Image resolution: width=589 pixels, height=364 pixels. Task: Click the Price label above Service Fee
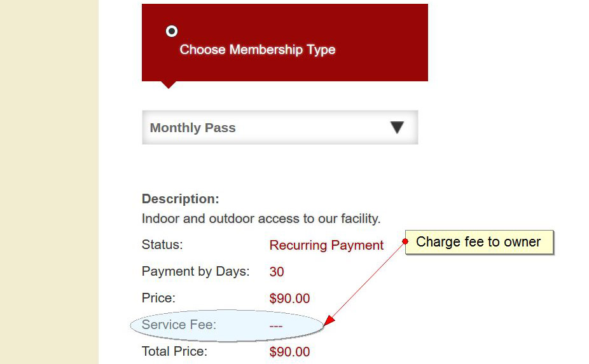coord(158,298)
